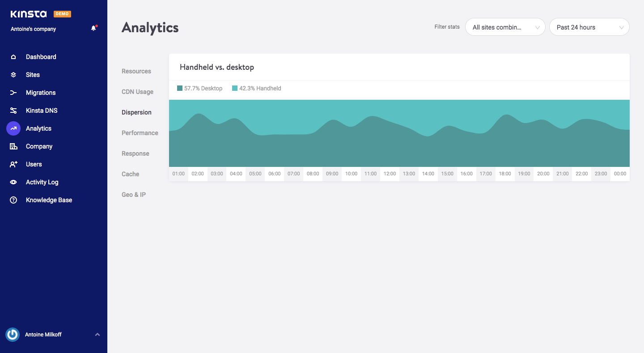Open the All sites combined dropdown
The height and width of the screenshot is (353, 644).
coord(505,27)
